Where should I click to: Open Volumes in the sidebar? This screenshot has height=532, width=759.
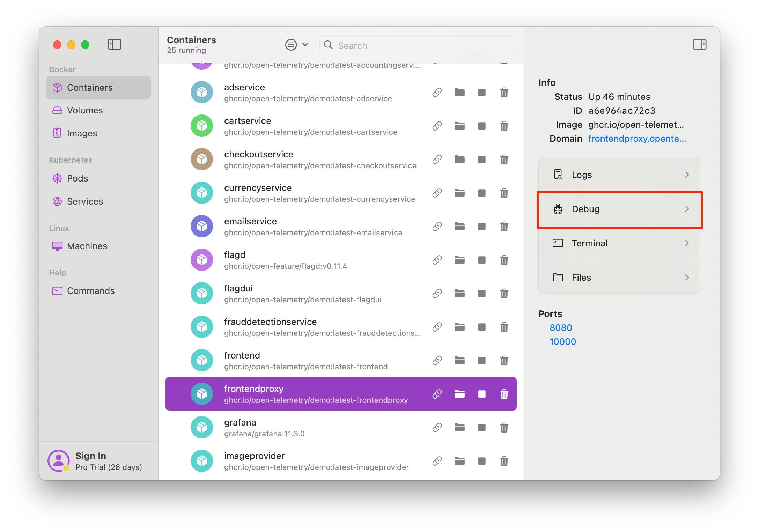(98, 110)
